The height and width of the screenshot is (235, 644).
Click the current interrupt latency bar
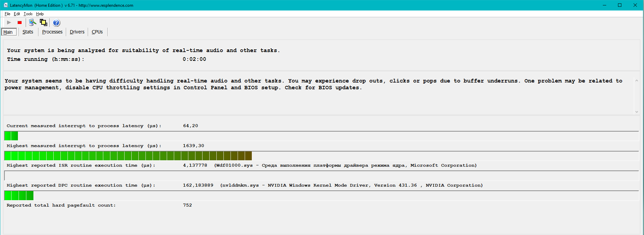click(321, 136)
